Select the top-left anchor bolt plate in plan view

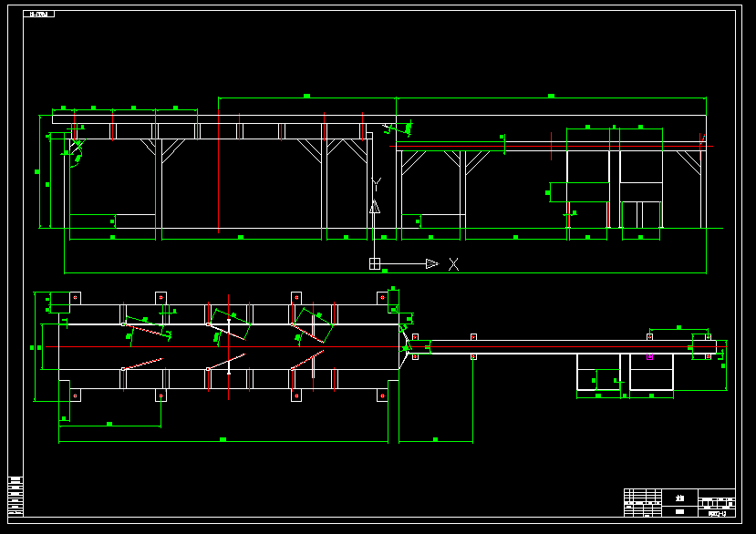coord(75,298)
